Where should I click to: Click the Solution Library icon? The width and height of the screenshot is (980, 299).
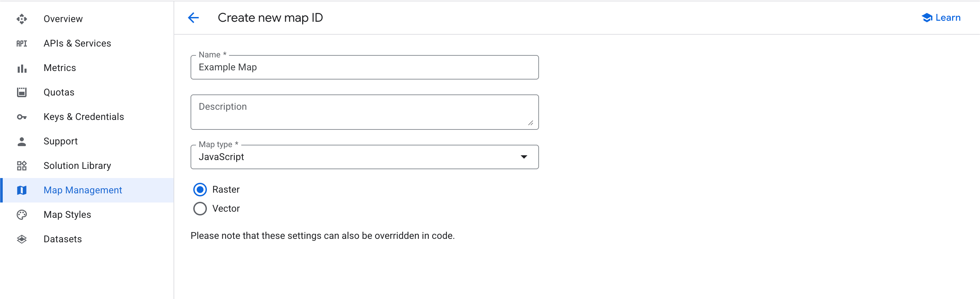point(22,166)
